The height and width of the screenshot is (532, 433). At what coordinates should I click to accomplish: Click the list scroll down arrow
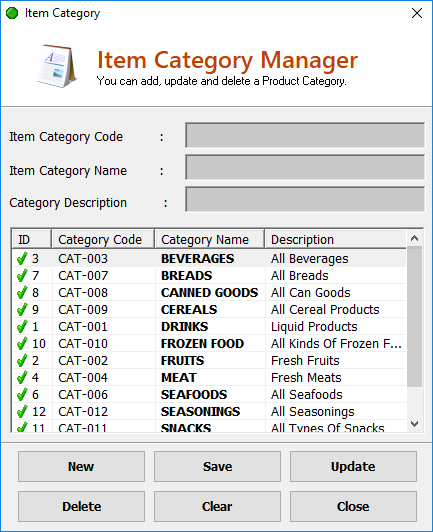[x=414, y=424]
